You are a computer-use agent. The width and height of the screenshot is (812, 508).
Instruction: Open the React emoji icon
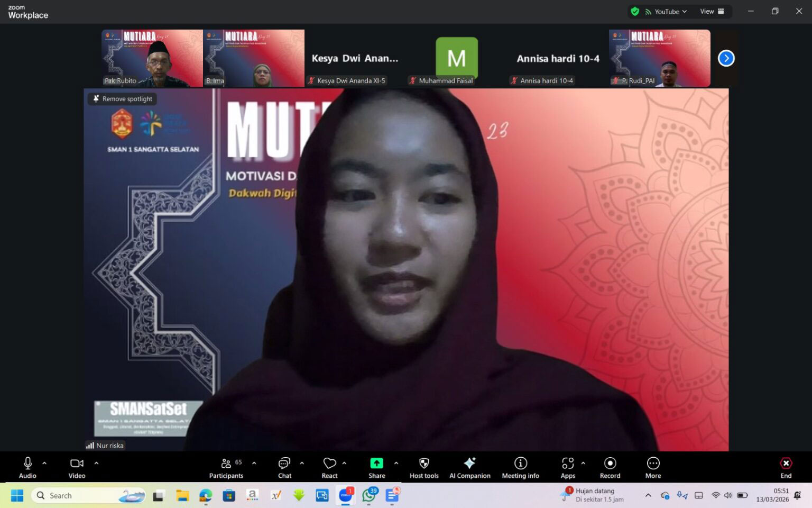[329, 467]
